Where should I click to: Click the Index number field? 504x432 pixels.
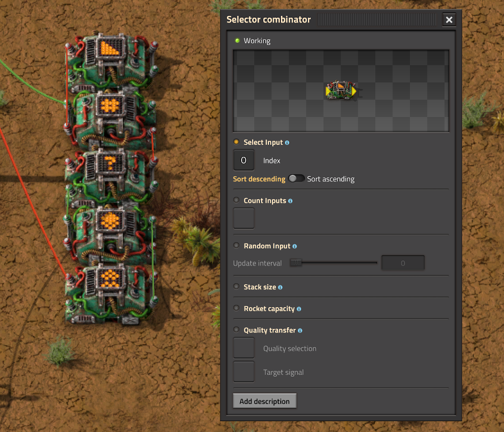[x=243, y=160]
